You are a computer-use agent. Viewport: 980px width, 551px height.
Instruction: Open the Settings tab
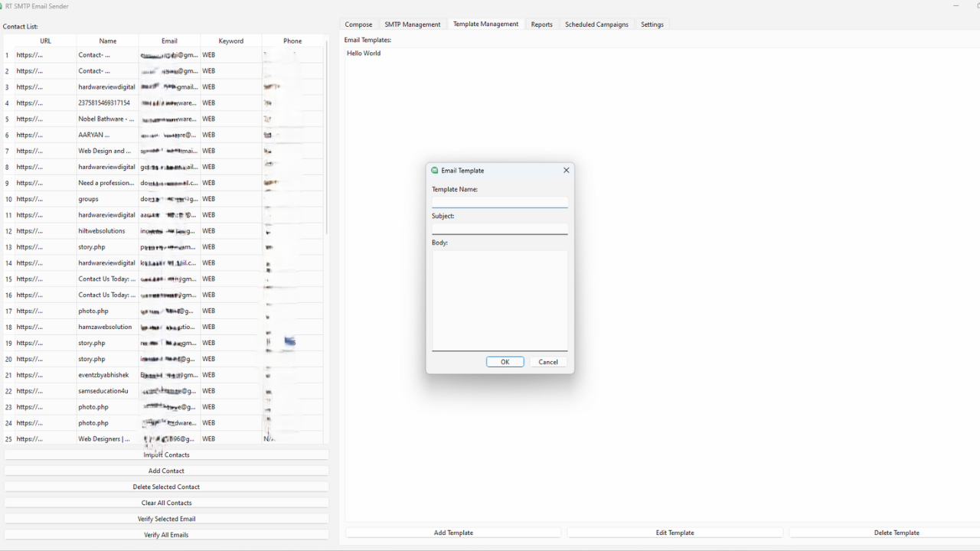coord(652,24)
